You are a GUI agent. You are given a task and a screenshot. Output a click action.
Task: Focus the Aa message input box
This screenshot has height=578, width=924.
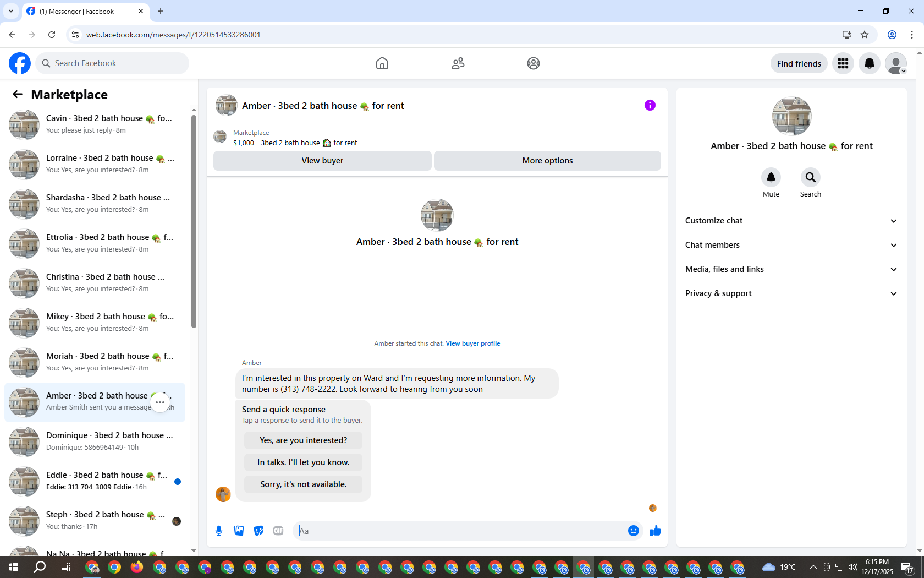[460, 531]
